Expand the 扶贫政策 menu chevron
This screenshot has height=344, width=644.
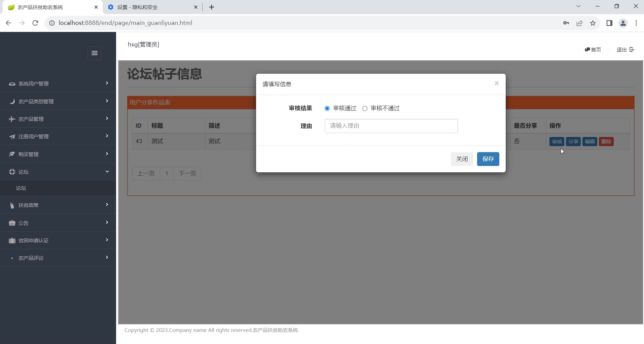(107, 205)
